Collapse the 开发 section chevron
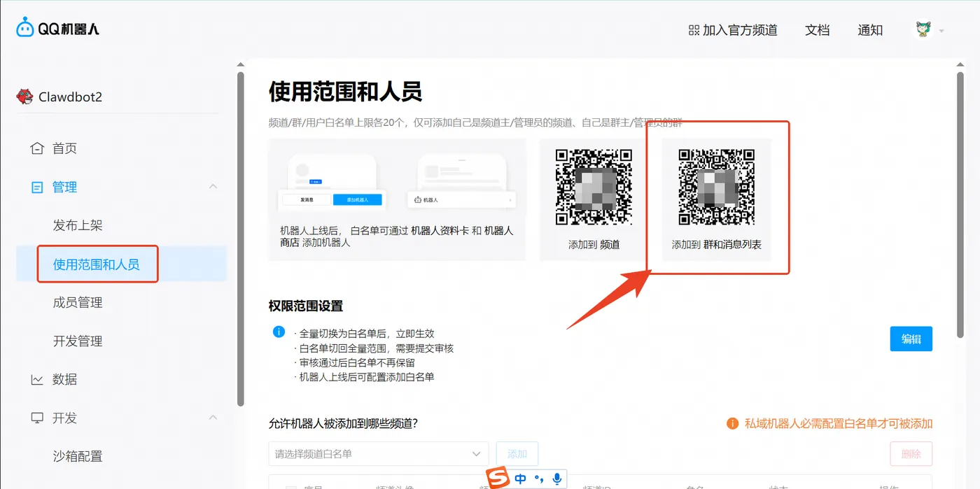The width and height of the screenshot is (980, 489). pos(213,418)
